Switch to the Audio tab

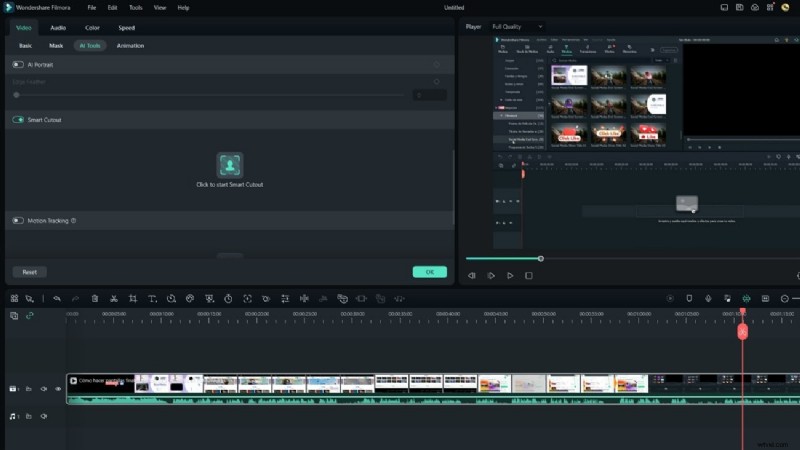click(58, 28)
